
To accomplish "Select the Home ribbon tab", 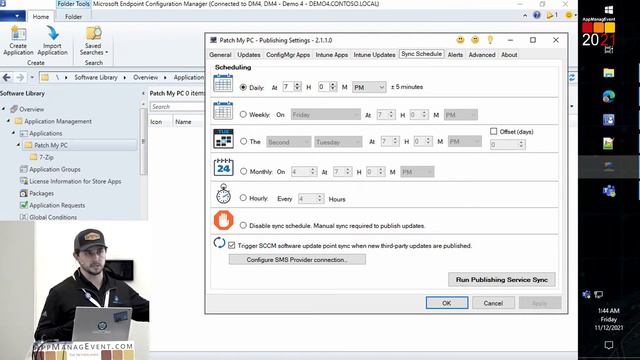I will [x=41, y=17].
